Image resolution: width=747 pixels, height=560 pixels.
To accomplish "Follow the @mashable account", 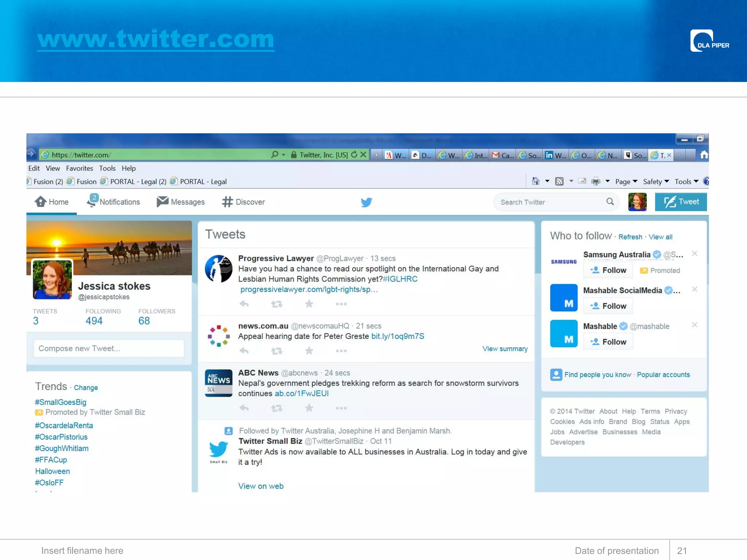I will (x=608, y=342).
